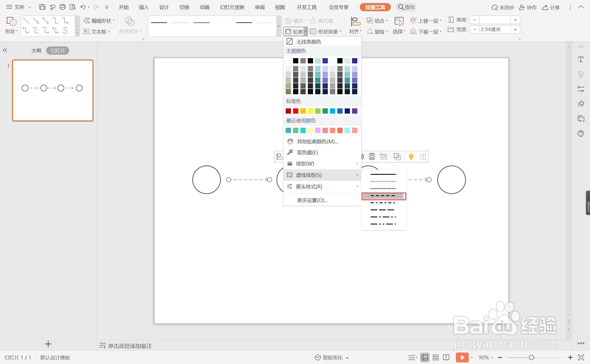Select slide 1 thumbnail

tap(53, 90)
